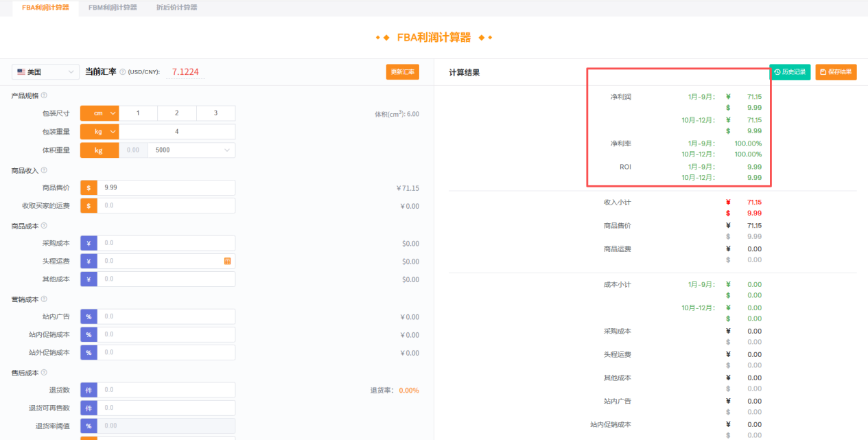
Task: Click the 更新汇率 button
Action: [402, 72]
